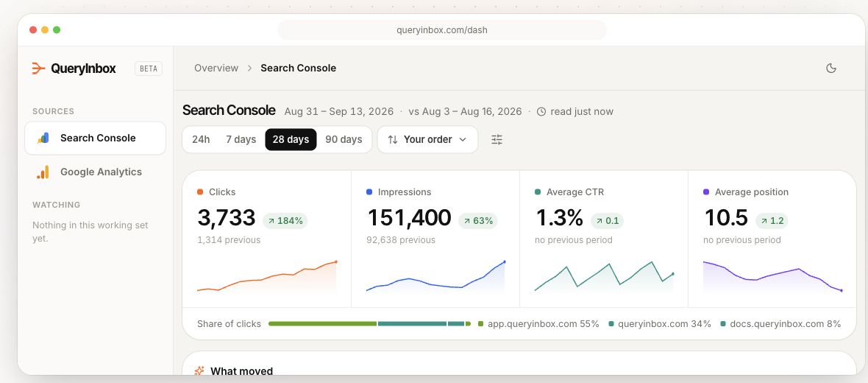Click the green macOS maximize window button
This screenshot has width=868, height=383.
pos(57,30)
